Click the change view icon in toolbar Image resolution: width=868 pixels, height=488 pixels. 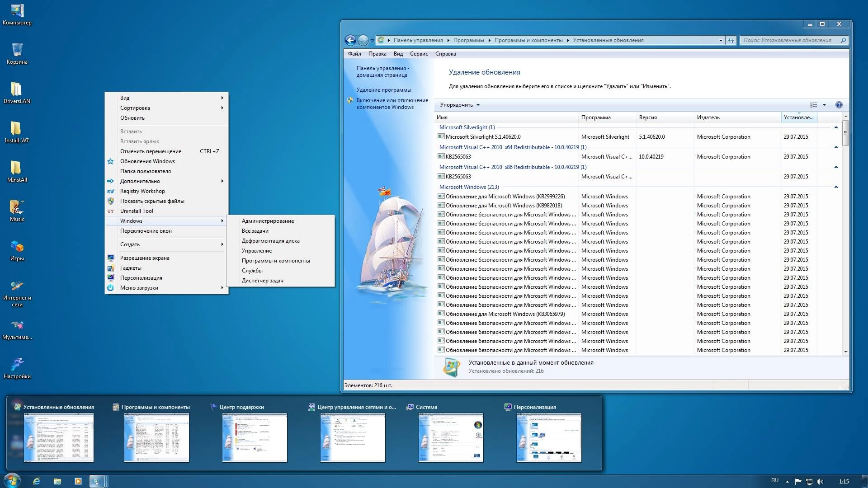(814, 105)
